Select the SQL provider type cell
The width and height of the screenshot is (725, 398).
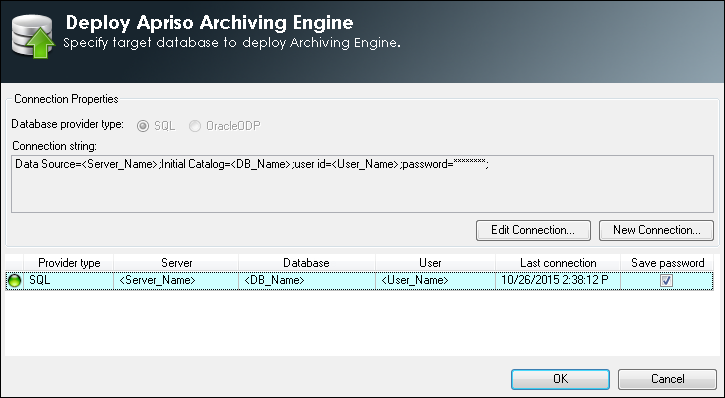click(68, 280)
